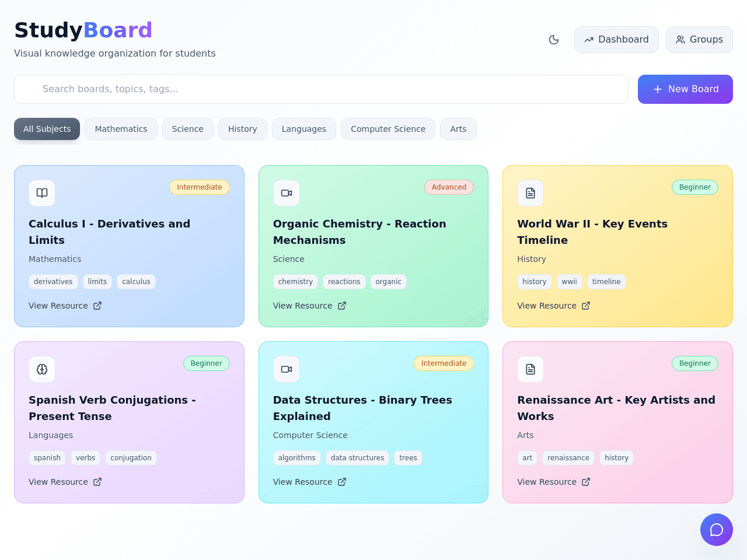Click View Resource on Data Structures card
This screenshot has width=747, height=560.
tap(310, 482)
